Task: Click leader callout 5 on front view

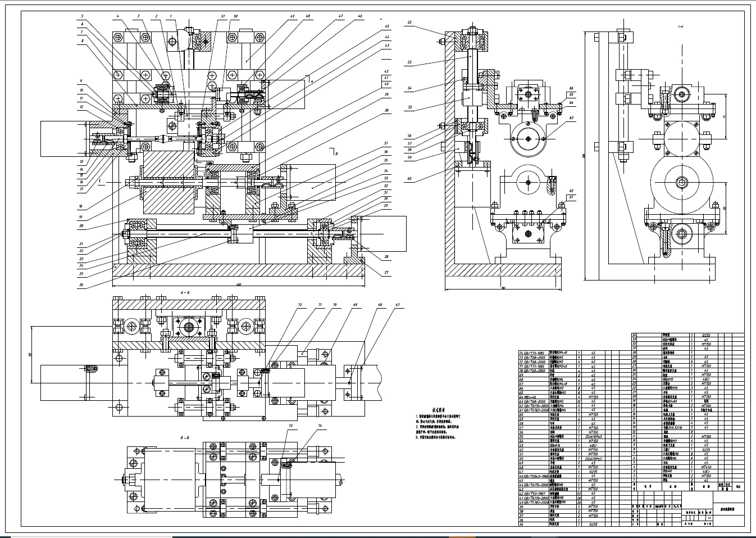Action: click(82, 16)
